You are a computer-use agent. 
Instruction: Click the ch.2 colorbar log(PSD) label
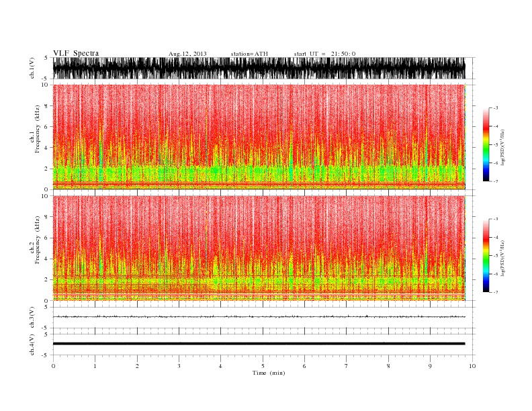click(502, 258)
